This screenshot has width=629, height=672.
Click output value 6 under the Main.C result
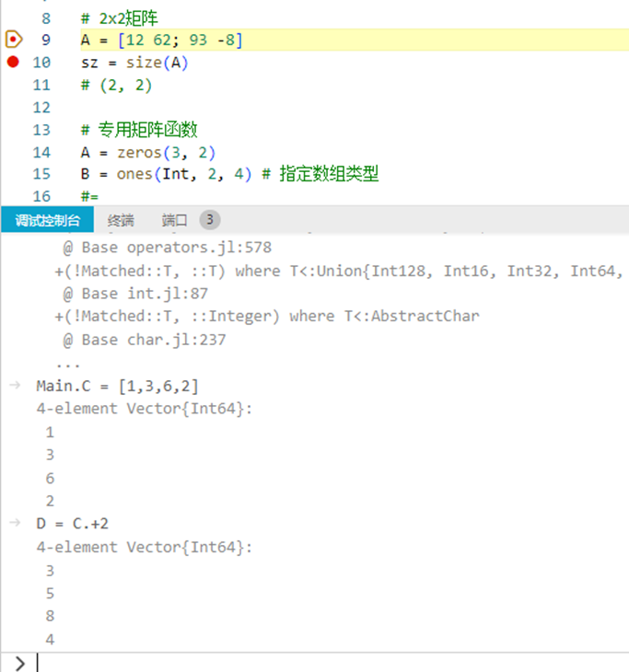[50, 479]
